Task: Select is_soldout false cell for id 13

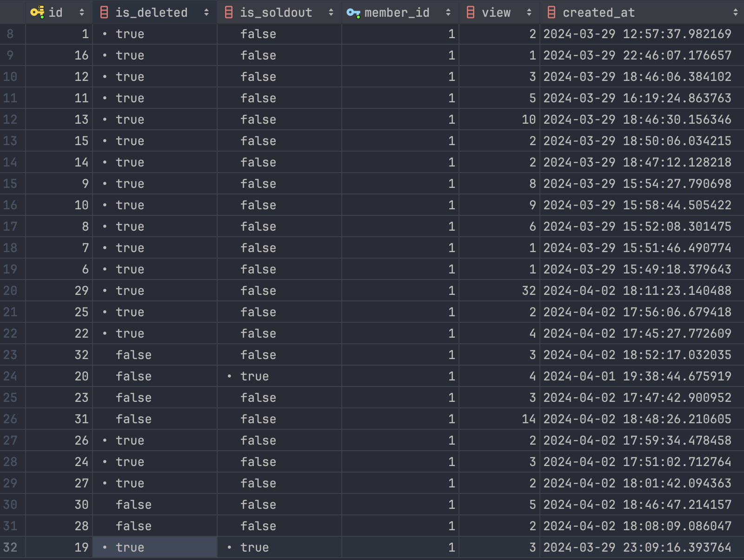Action: point(279,120)
